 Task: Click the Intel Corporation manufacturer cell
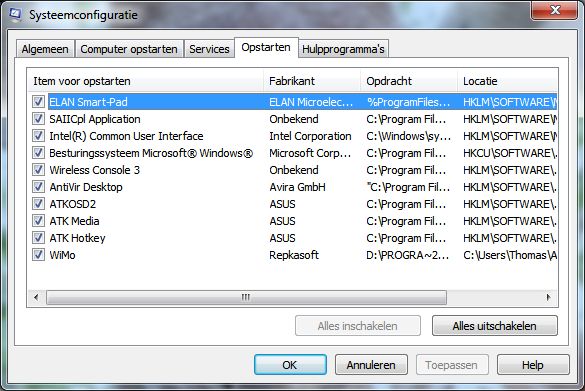tap(310, 136)
